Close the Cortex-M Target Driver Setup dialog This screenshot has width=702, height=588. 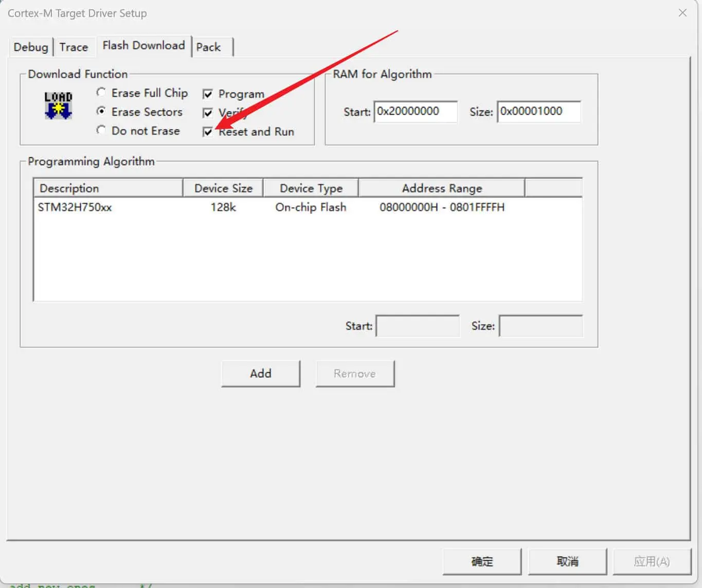pos(682,13)
